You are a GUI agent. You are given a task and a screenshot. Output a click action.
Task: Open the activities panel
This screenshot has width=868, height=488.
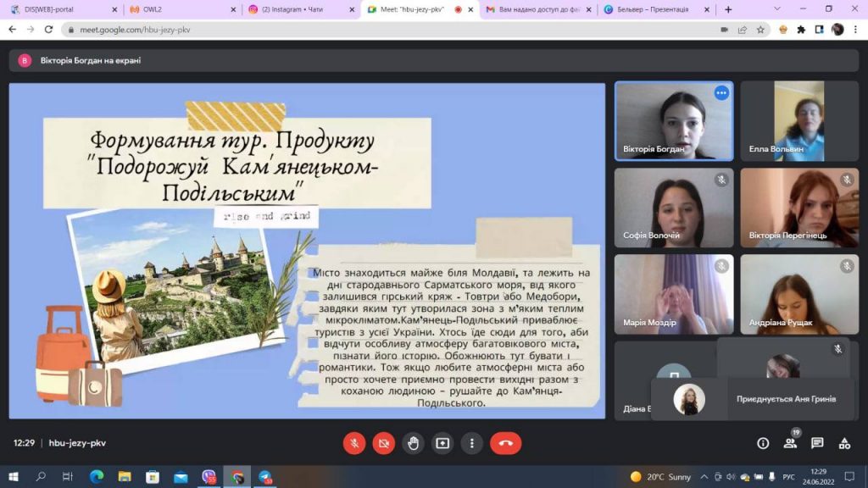click(x=844, y=443)
